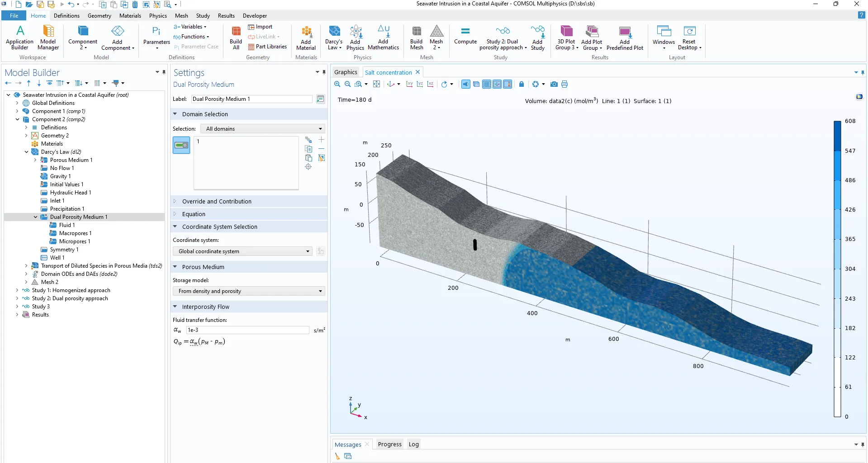Open the Physics ribbon tab
Screen dimensions: 868x463
[158, 16]
